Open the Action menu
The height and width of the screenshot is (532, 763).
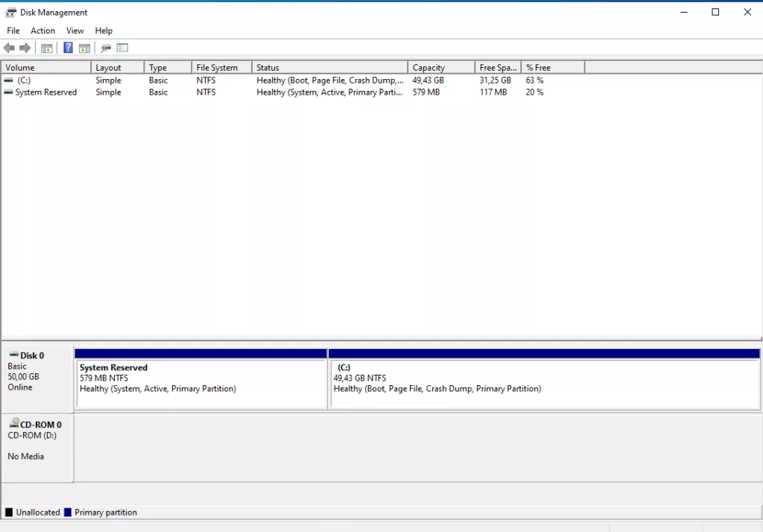tap(42, 31)
